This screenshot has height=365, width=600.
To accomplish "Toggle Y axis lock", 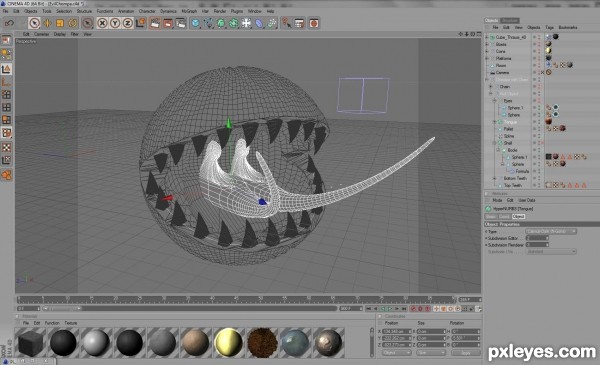I will tap(115, 23).
